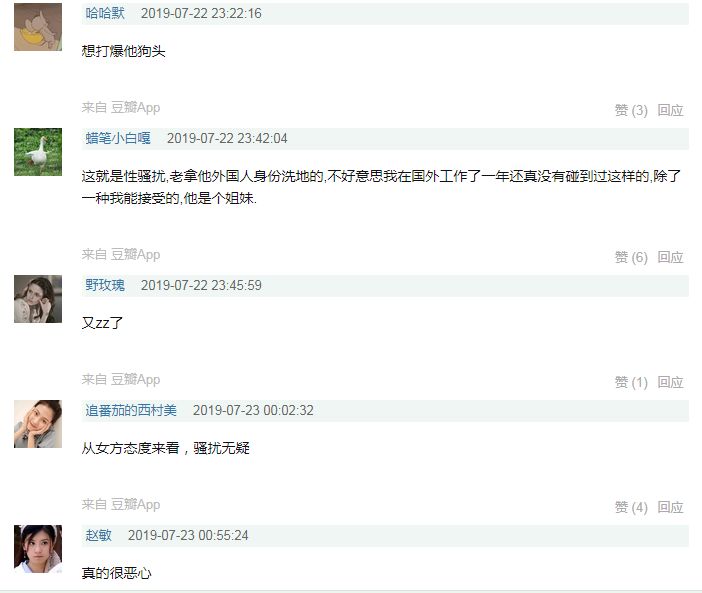702x593 pixels.
Task: Visit 追番茄的西村美 username link
Action: [x=131, y=410]
